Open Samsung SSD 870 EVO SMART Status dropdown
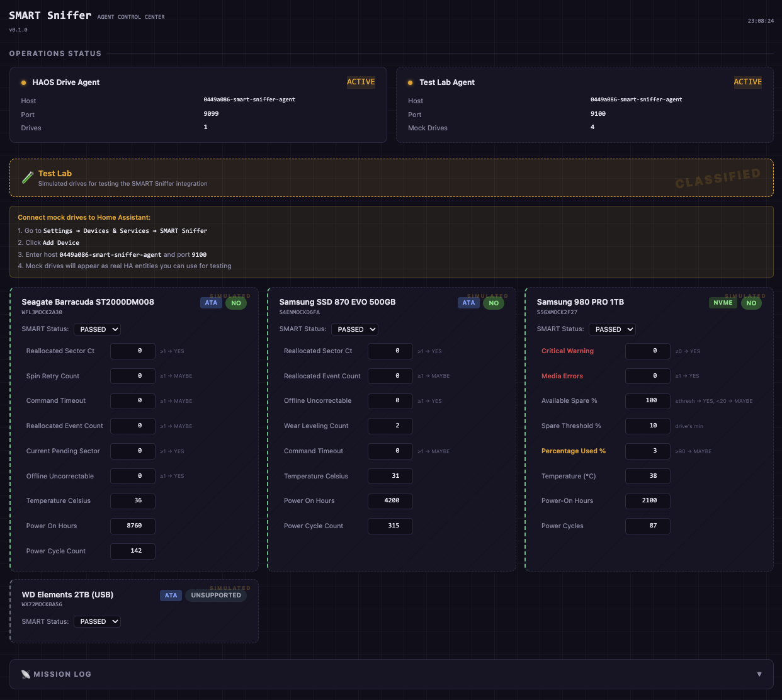 point(354,329)
